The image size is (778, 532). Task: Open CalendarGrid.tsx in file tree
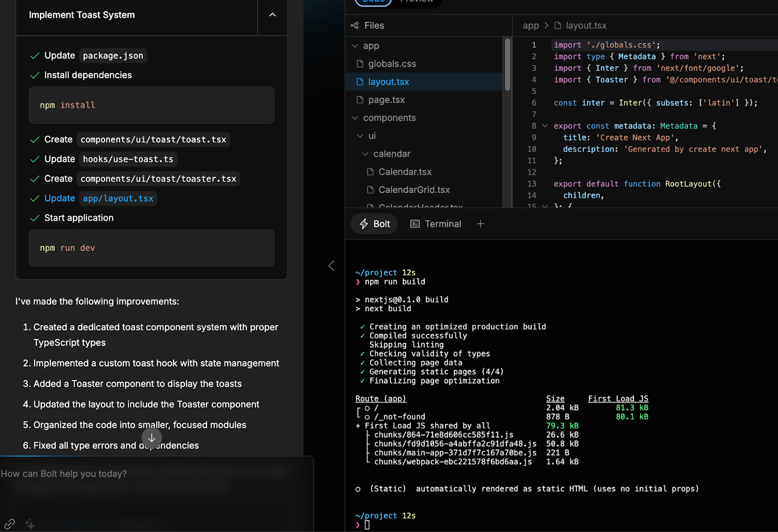(x=414, y=190)
